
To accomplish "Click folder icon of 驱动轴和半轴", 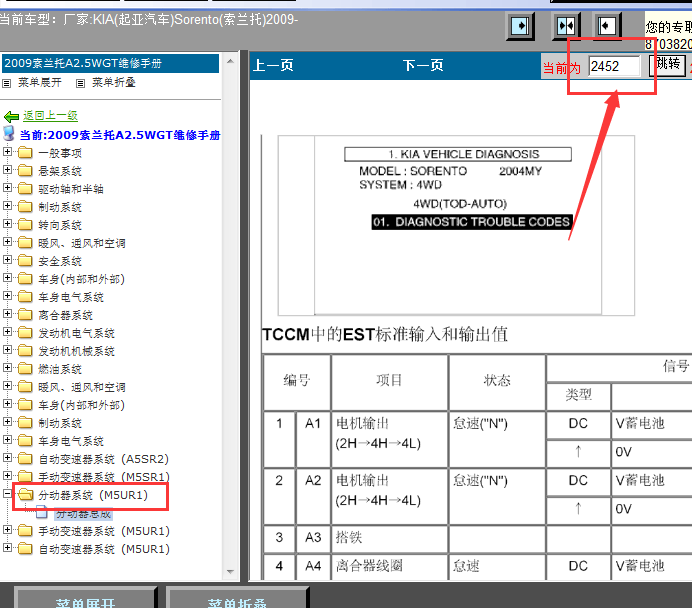I will (x=25, y=189).
